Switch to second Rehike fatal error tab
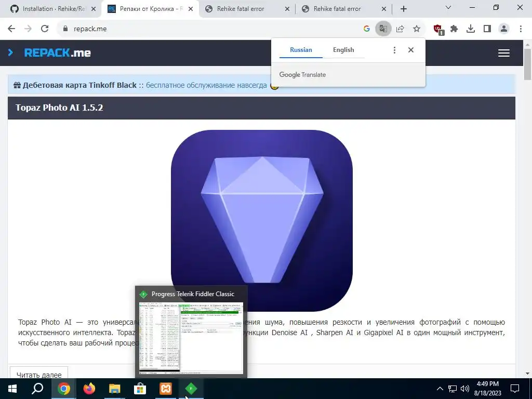Screen dimensions: 532x399 [x=344, y=9]
